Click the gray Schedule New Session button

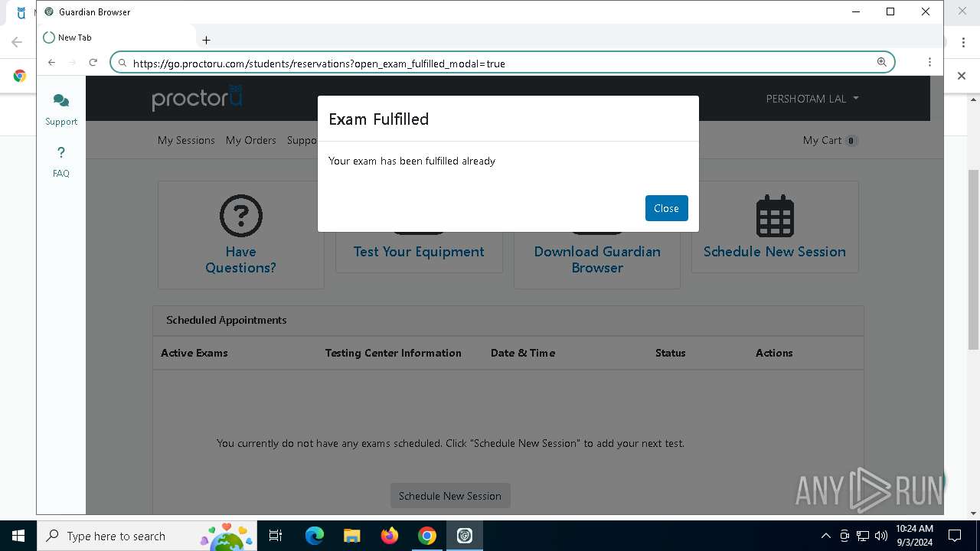450,496
